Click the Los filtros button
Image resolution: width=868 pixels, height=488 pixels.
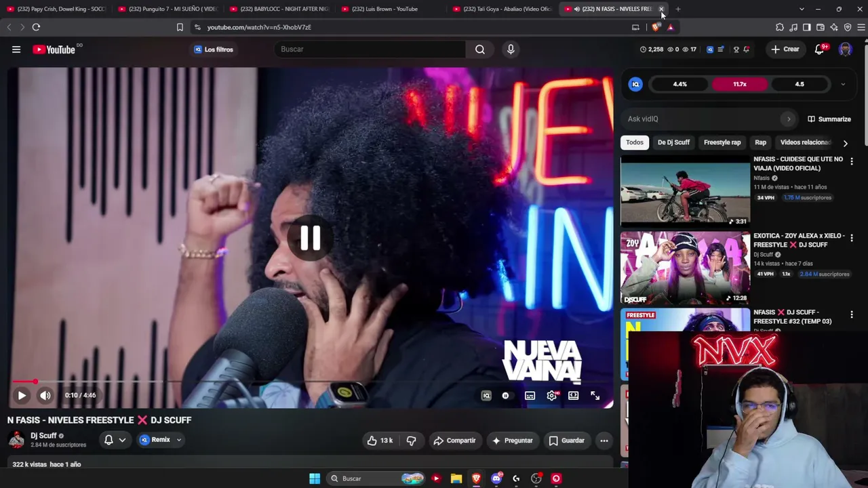point(214,49)
